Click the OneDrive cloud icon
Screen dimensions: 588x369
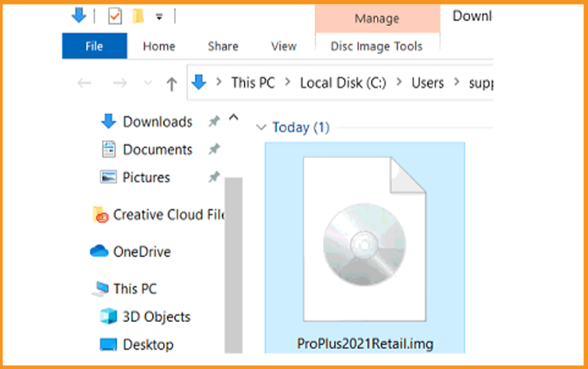point(99,251)
